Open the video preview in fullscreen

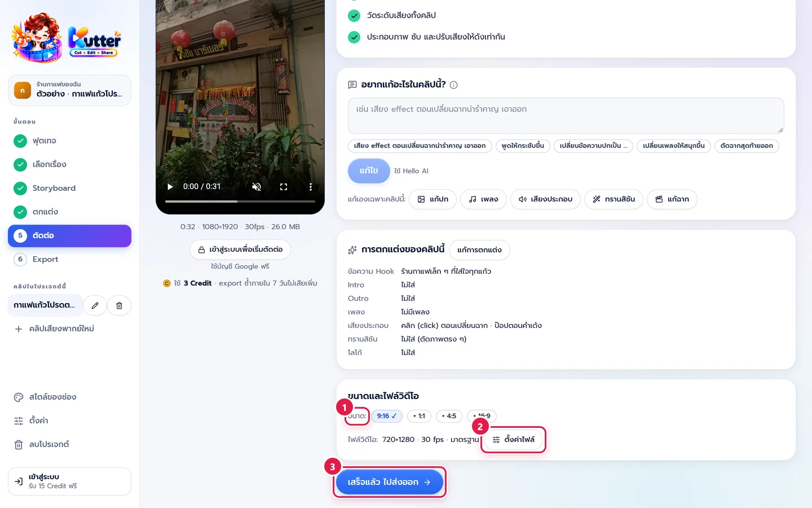coord(284,187)
